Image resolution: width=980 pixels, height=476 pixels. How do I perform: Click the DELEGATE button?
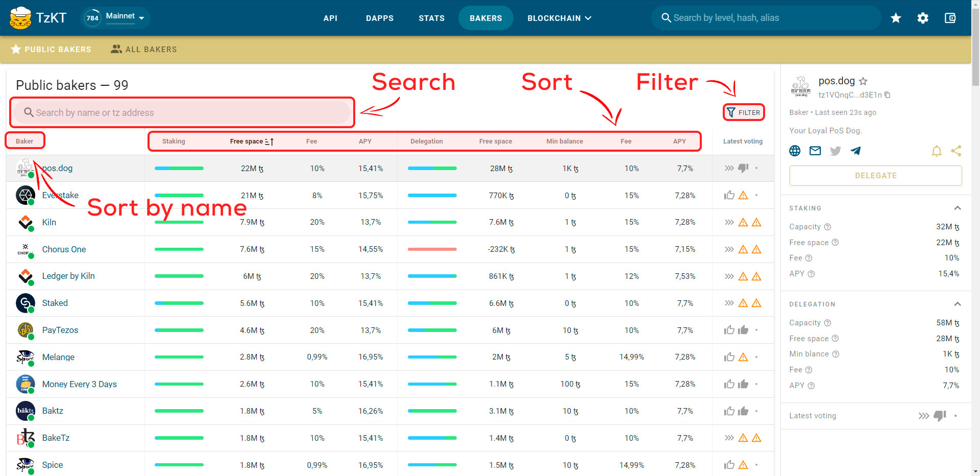point(875,176)
